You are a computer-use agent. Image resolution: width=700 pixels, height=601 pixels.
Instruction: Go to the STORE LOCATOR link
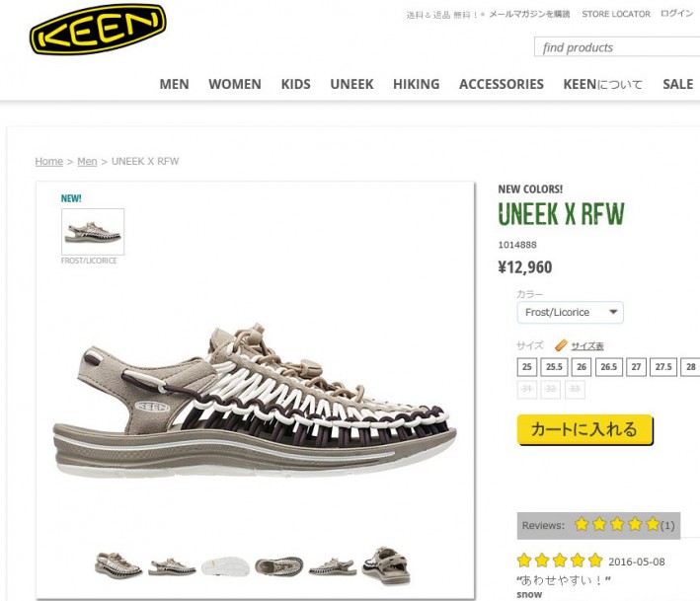[x=616, y=14]
